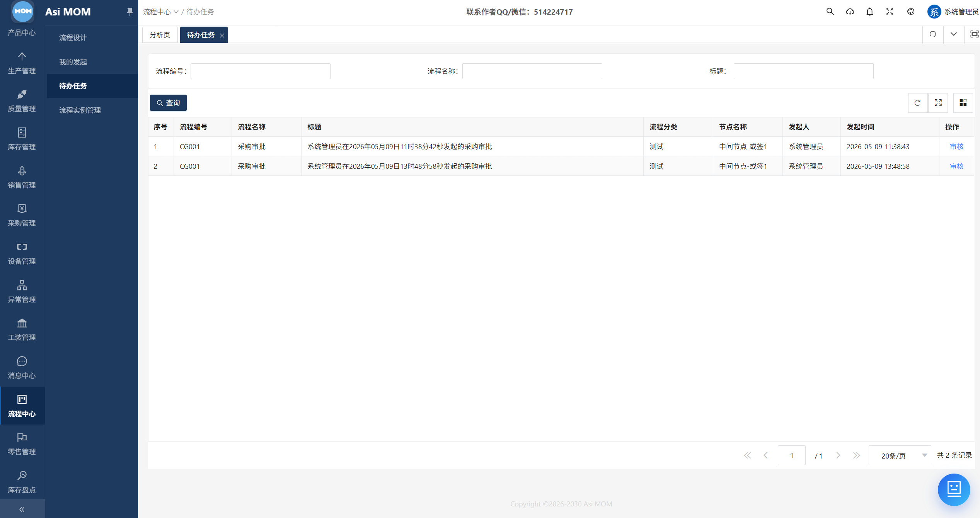Screen dimensions: 980x518
Task: Open 系统管理员 user menu
Action: (953, 12)
